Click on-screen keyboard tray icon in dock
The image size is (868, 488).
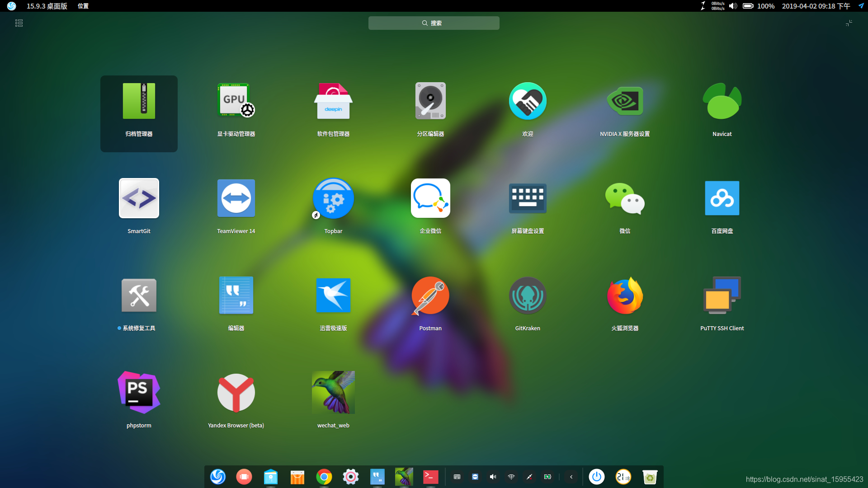pos(457,477)
